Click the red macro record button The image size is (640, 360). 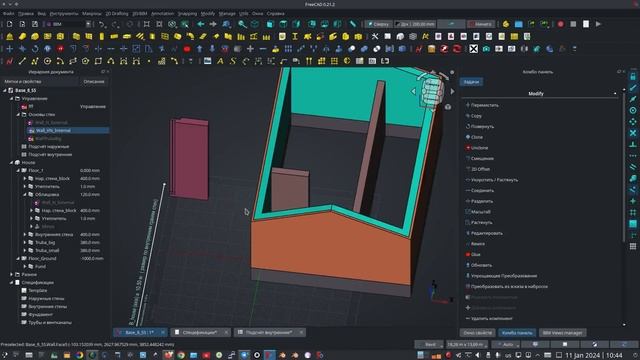point(560,24)
